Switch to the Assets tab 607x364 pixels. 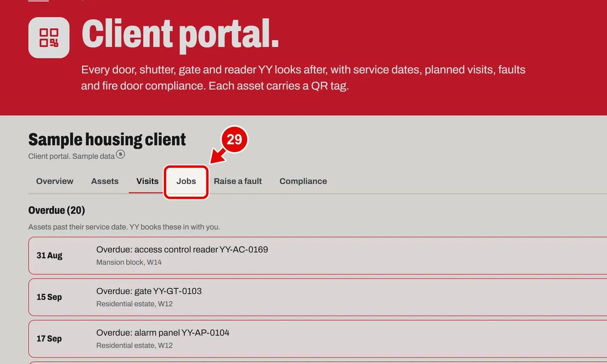(105, 181)
